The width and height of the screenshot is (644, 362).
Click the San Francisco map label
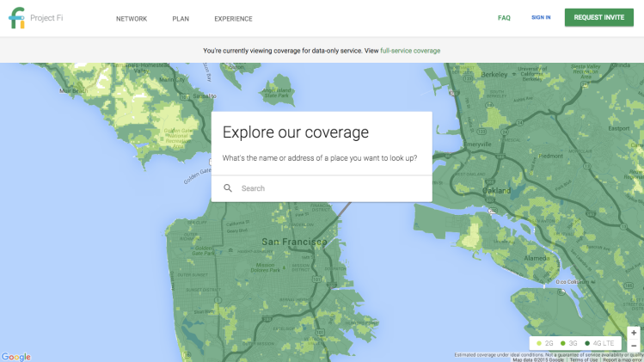click(294, 242)
